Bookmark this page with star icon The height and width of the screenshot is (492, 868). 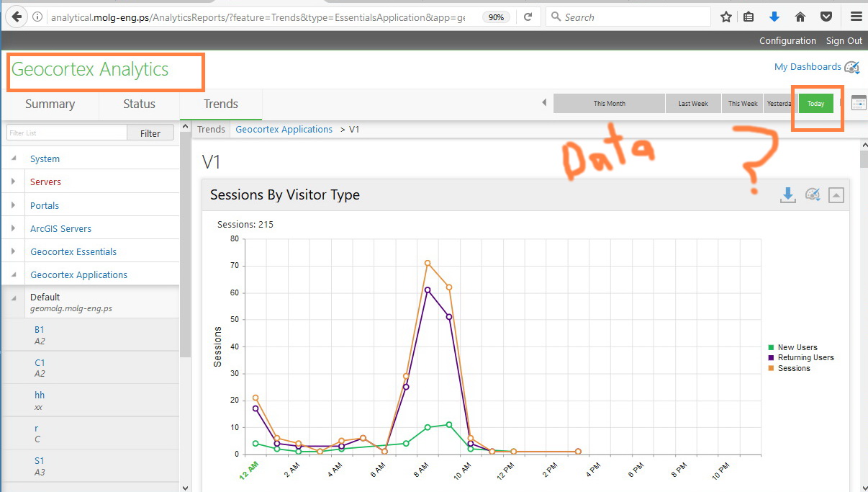point(726,17)
